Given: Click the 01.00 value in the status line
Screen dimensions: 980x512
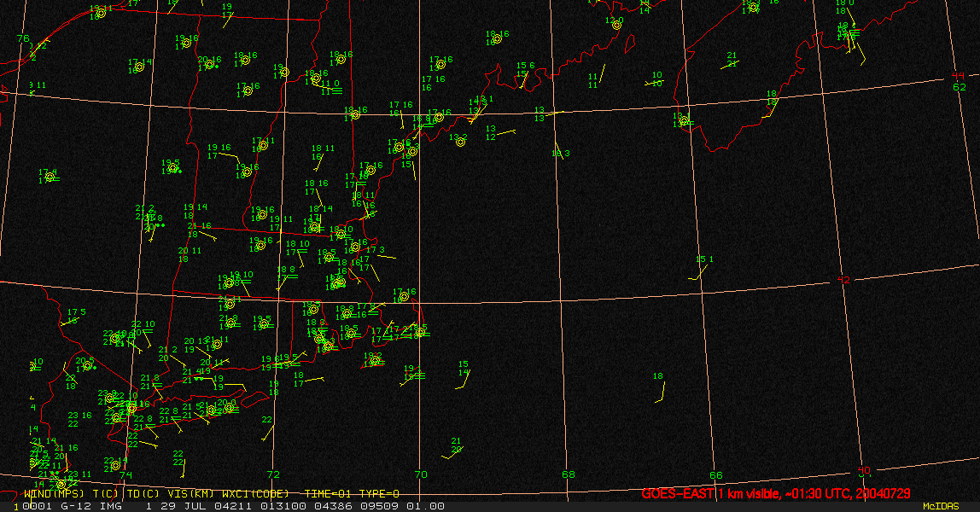Looking at the screenshot, I should (426, 506).
